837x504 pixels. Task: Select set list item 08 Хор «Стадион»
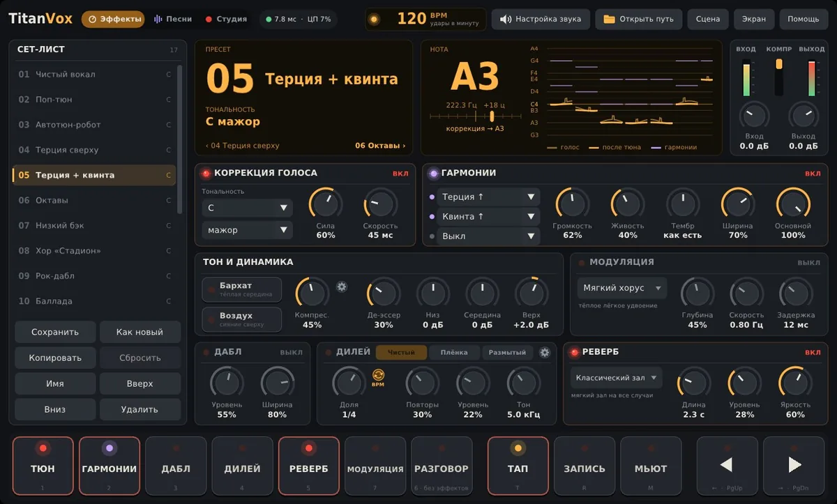(94, 251)
